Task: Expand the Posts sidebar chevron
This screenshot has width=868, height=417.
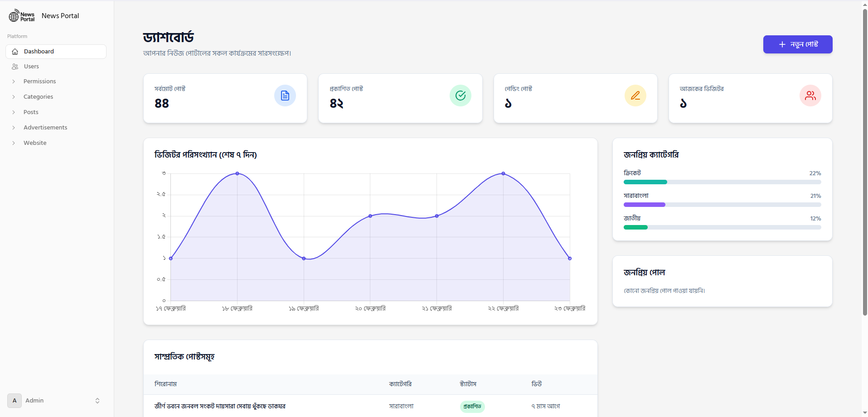Action: pyautogui.click(x=14, y=112)
